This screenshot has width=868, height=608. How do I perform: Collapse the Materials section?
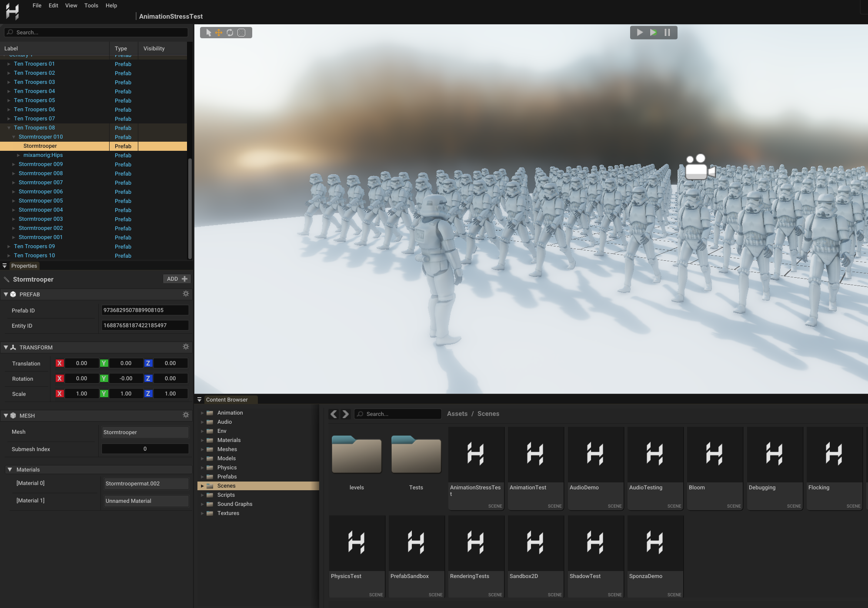(10, 470)
